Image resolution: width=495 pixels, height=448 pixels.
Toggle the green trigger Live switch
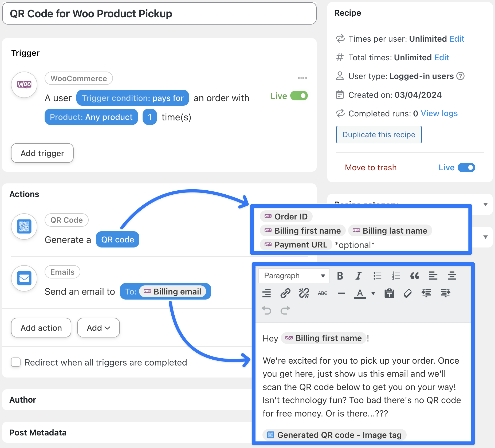point(299,96)
